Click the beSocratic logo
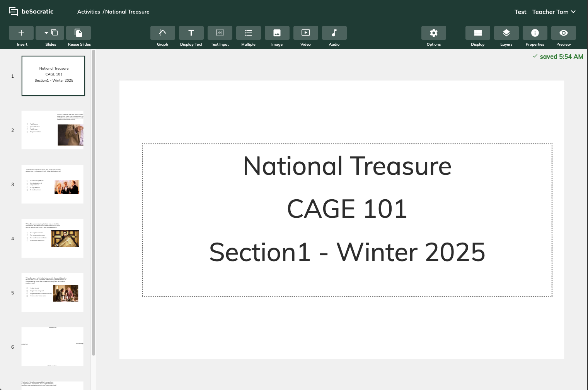Viewport: 588px width, 390px height. pos(31,12)
